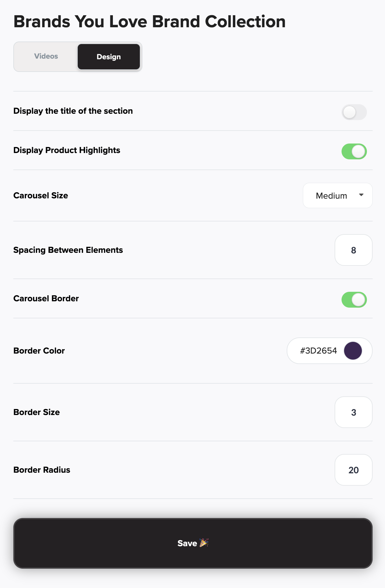Click the Carousel Border label
Image resolution: width=385 pixels, height=588 pixels.
click(46, 298)
